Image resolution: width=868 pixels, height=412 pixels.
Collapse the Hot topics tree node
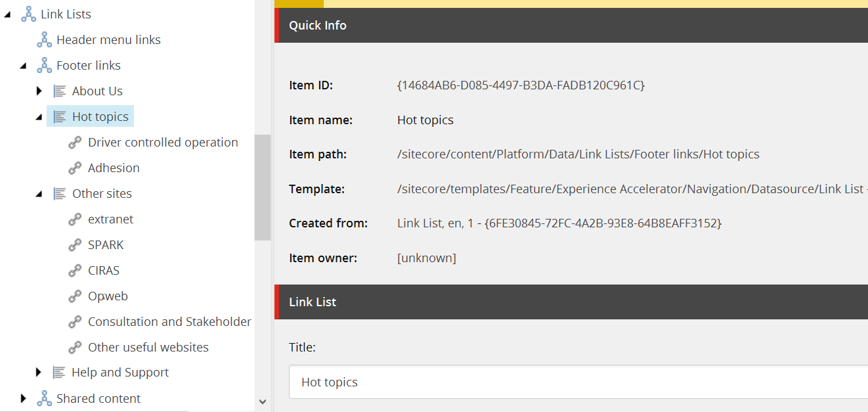click(x=39, y=117)
